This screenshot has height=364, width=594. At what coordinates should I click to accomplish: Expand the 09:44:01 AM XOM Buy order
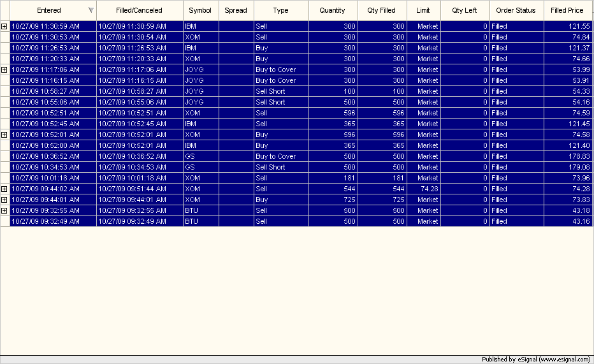pos(4,200)
